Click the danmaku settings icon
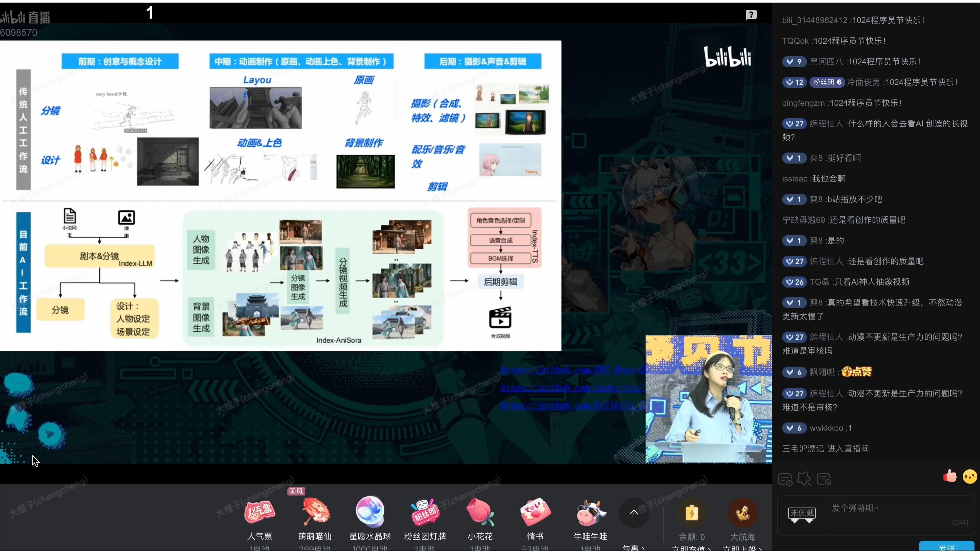 785,479
